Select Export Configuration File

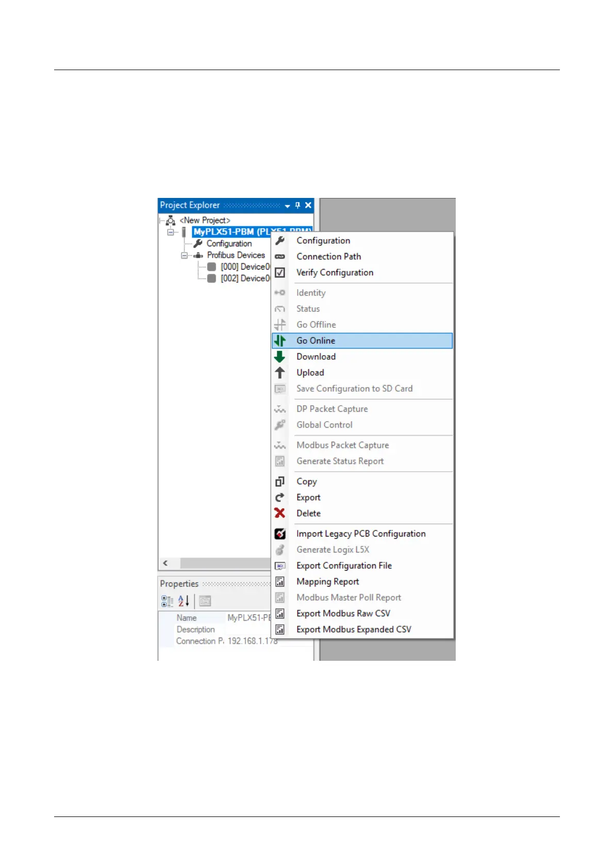coord(363,566)
